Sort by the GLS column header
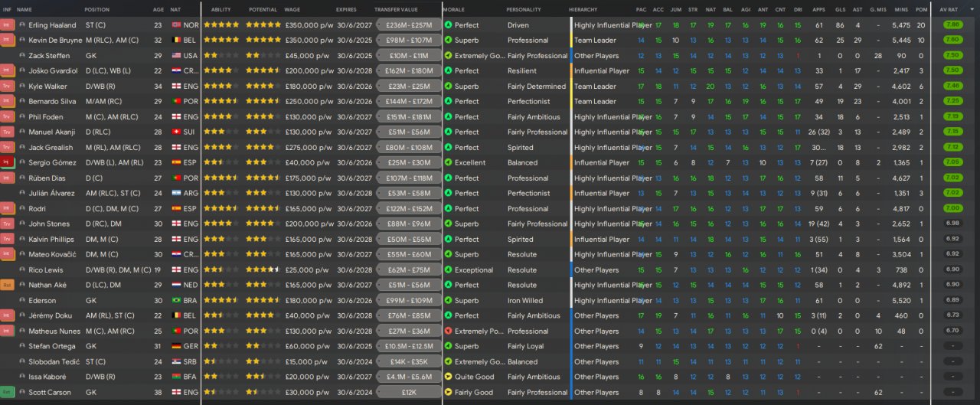This screenshot has height=405, width=980. [x=840, y=9]
